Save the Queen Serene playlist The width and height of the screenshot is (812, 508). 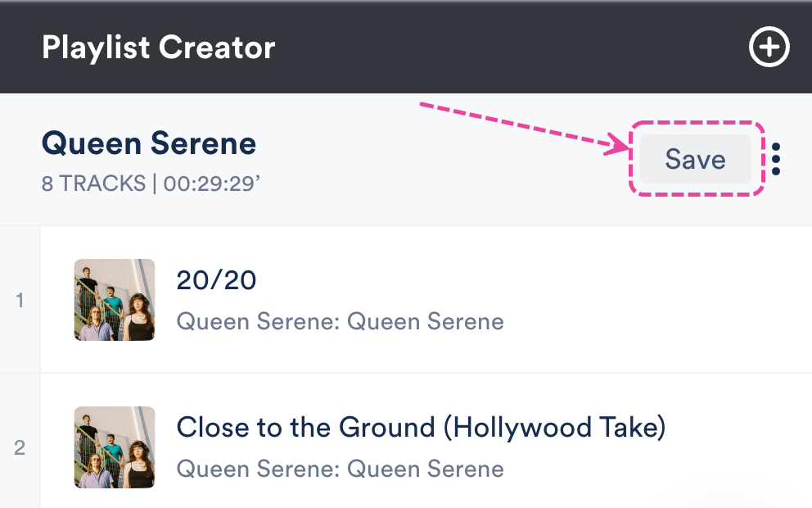(x=695, y=159)
